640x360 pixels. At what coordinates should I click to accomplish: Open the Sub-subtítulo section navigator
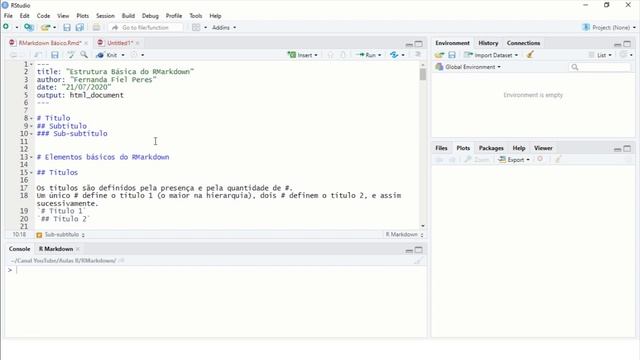(x=60, y=235)
